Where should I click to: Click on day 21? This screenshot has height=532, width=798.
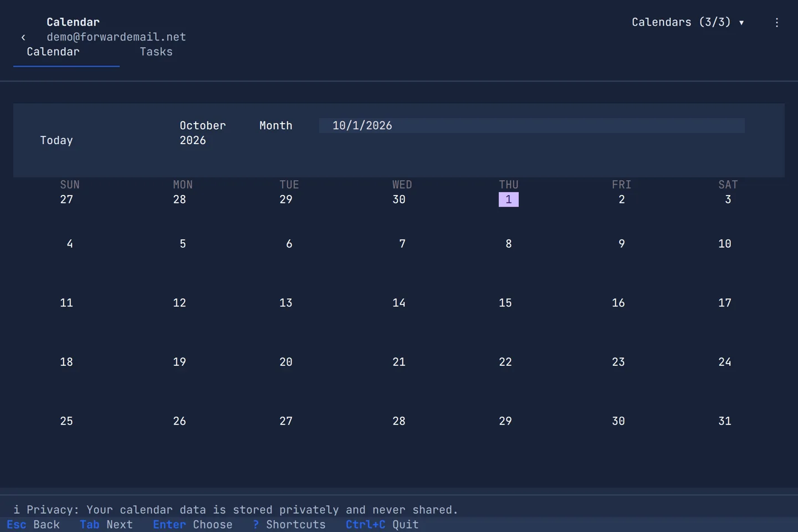[399, 362]
